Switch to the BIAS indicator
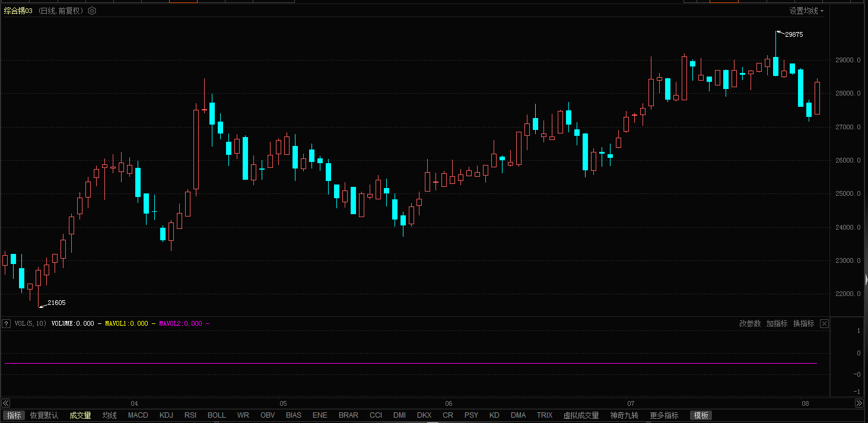Image resolution: width=868 pixels, height=423 pixels. pos(294,415)
